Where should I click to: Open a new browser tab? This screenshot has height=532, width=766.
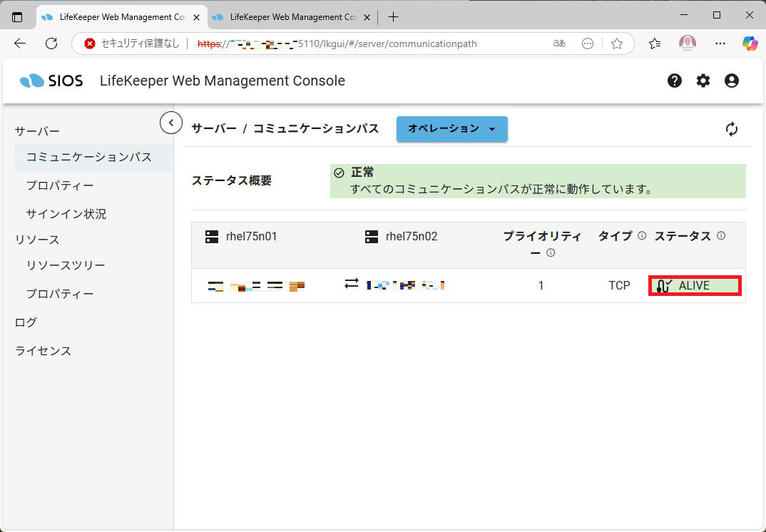393,17
